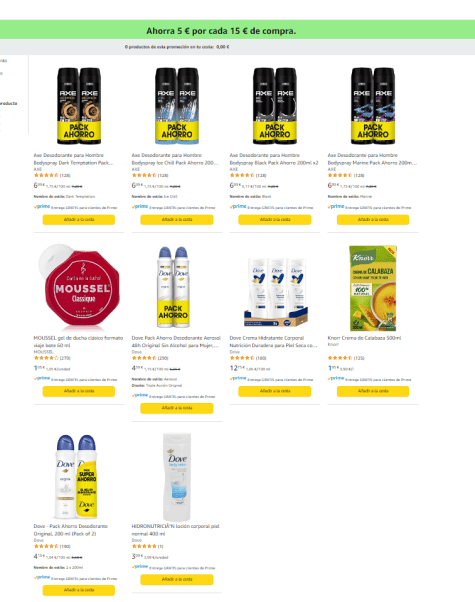Click Prime badge under Knorr product
The height and width of the screenshot is (602, 475).
click(x=337, y=378)
